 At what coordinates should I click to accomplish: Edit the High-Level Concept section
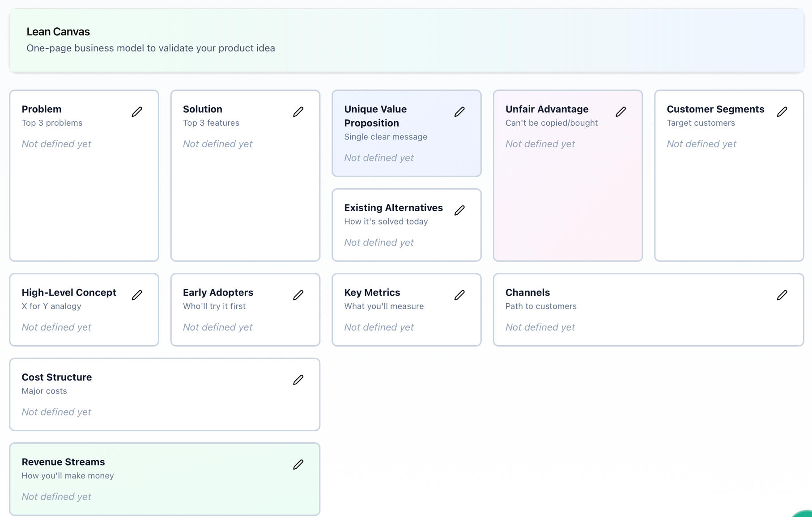(x=137, y=295)
